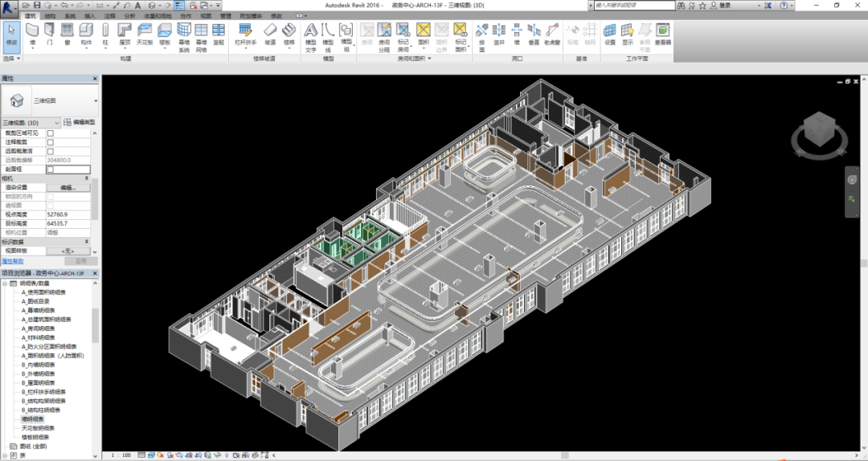
Task: Switch to the 管理 ribbon tab
Action: pyautogui.click(x=225, y=16)
